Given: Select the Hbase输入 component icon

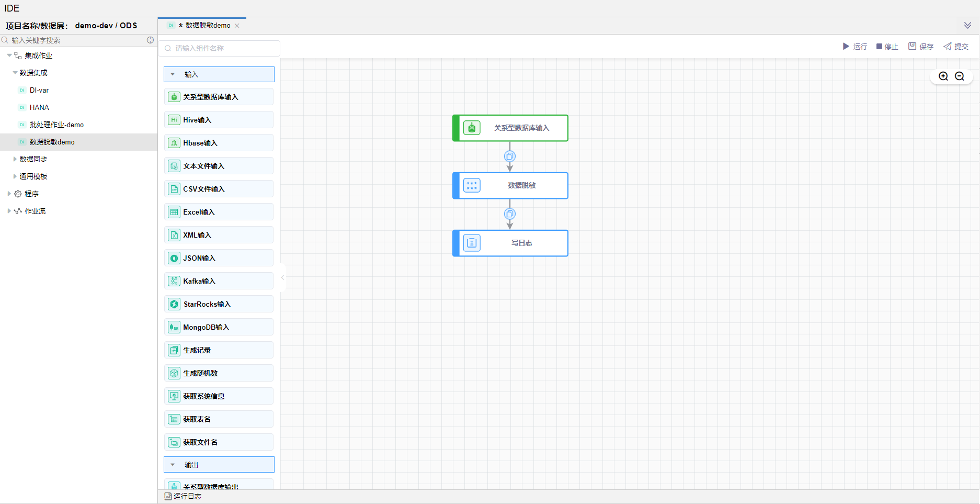Looking at the screenshot, I should pyautogui.click(x=174, y=143).
